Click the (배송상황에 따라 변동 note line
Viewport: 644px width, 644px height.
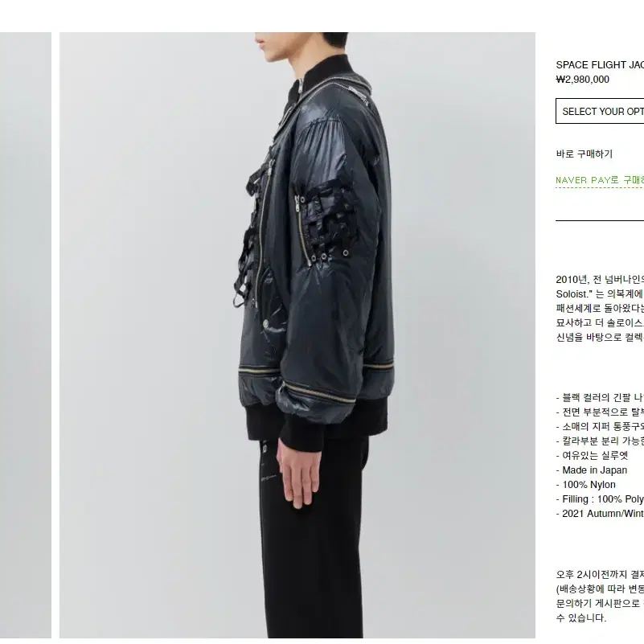pos(600,589)
